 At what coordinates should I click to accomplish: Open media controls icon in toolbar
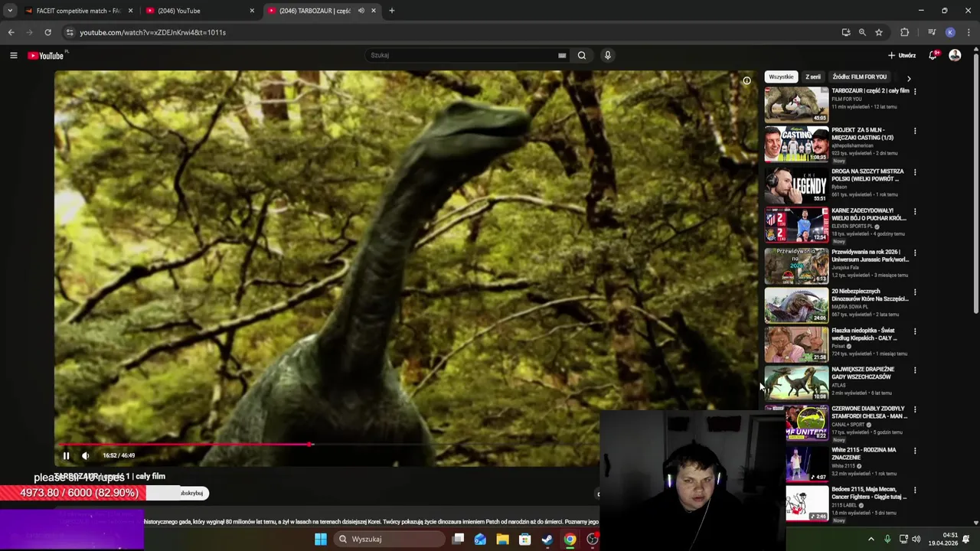932,32
